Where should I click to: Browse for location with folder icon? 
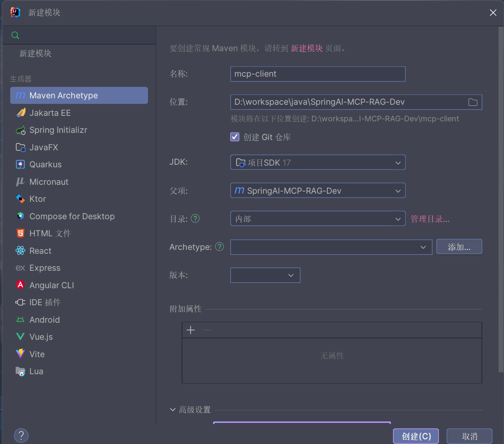click(x=473, y=102)
